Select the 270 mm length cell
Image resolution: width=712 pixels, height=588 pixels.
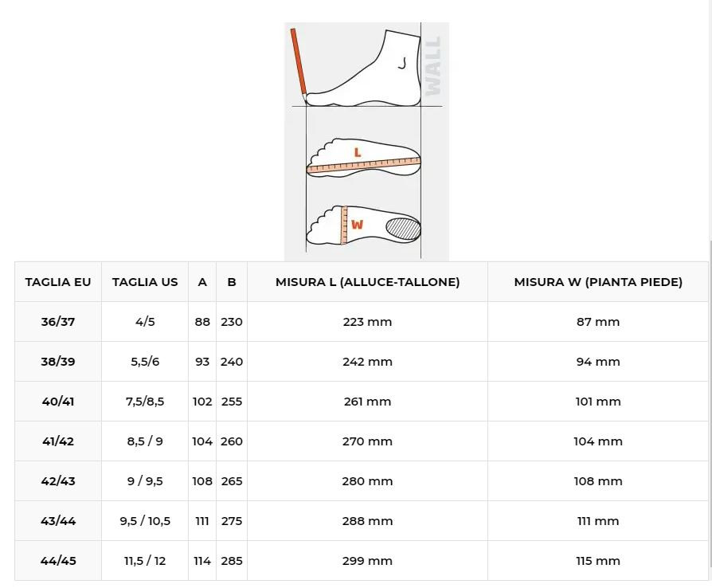click(x=367, y=441)
